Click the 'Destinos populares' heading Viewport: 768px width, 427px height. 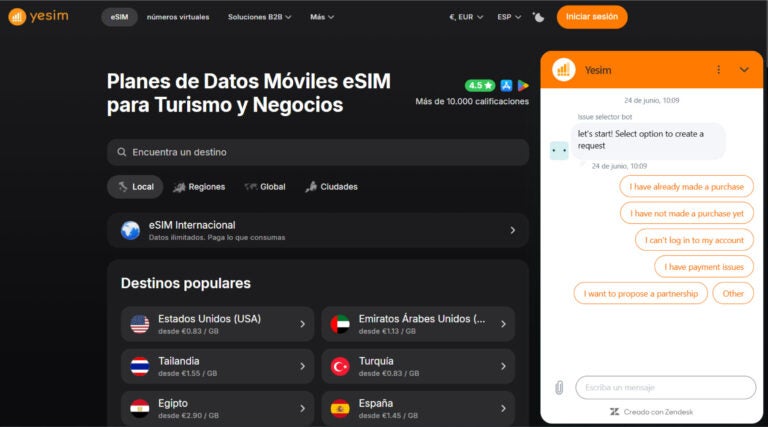(186, 283)
